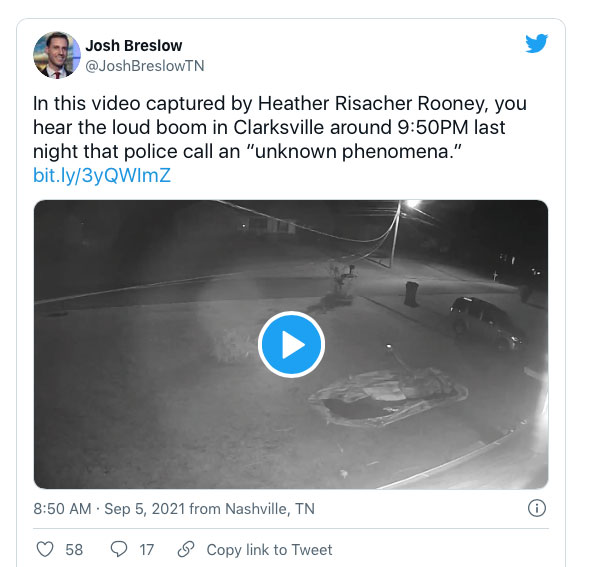The image size is (590, 567).
Task: Play the embedded video
Action: 291,344
